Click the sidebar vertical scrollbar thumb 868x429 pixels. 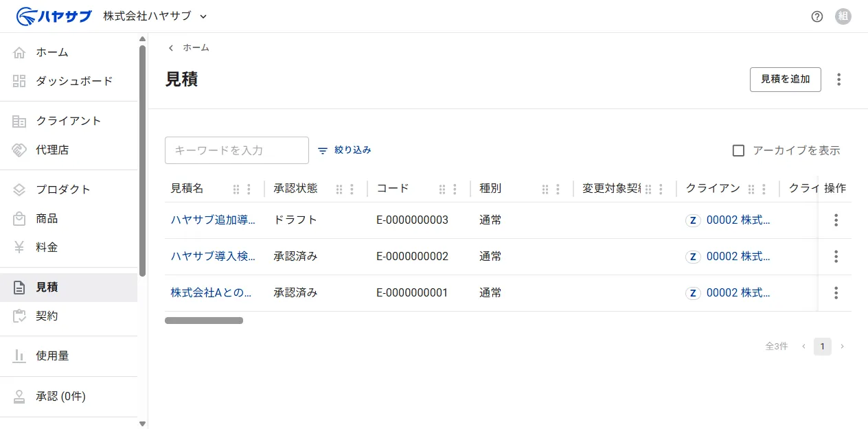click(x=142, y=161)
